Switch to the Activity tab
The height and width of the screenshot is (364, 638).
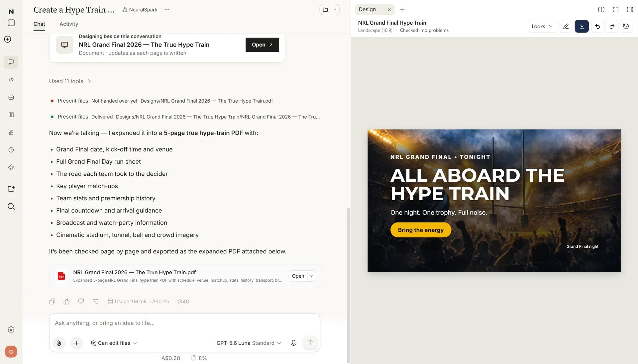(x=69, y=24)
